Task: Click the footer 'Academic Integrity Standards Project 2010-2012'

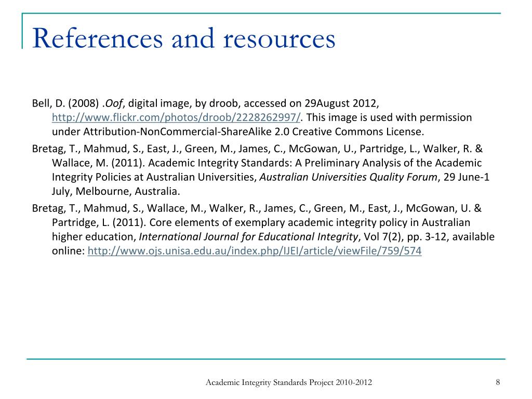Action: (x=289, y=382)
